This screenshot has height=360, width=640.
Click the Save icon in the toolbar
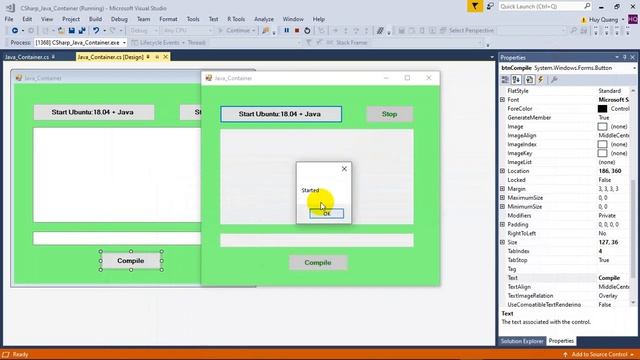tap(72, 31)
